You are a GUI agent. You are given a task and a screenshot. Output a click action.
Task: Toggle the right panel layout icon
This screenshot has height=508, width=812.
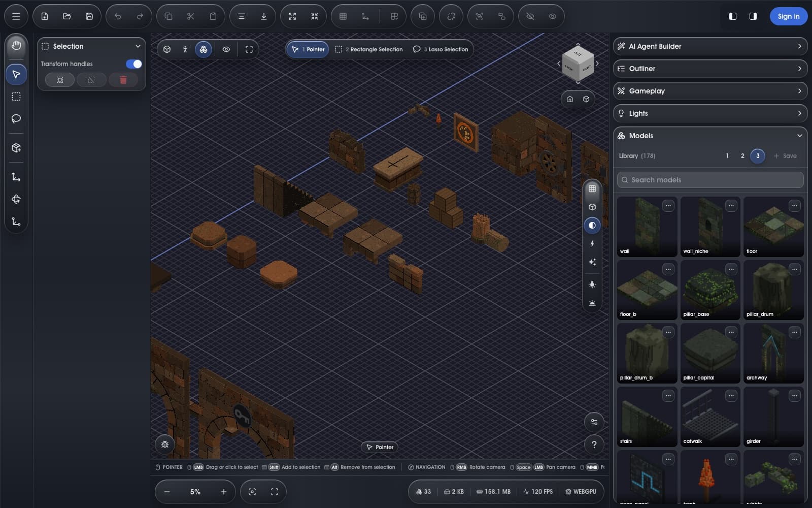coord(753,16)
